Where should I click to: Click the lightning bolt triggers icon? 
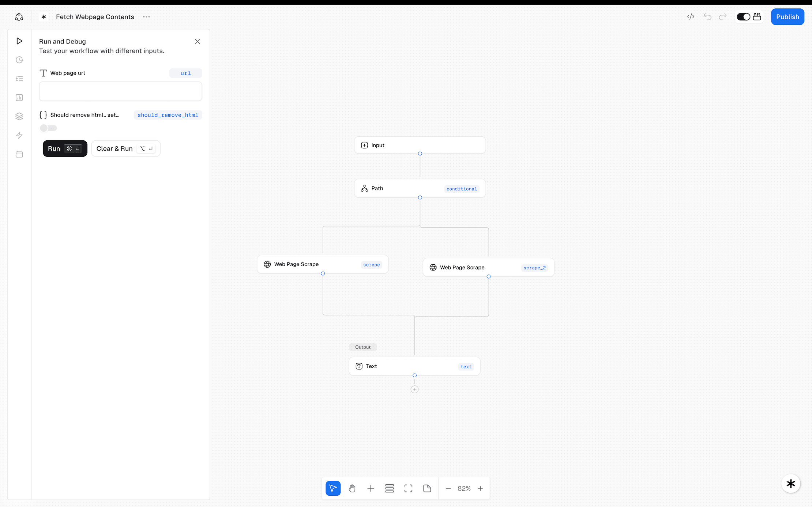point(19,135)
